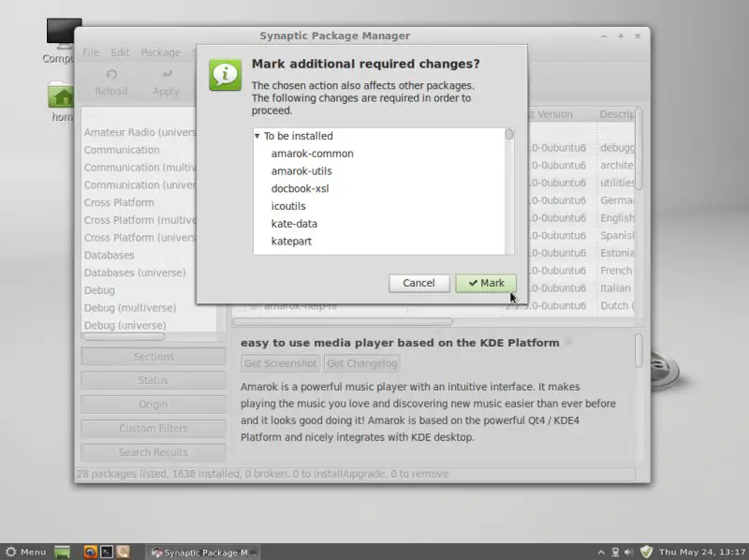
Task: Select the Cross Platform section
Action: coord(119,202)
